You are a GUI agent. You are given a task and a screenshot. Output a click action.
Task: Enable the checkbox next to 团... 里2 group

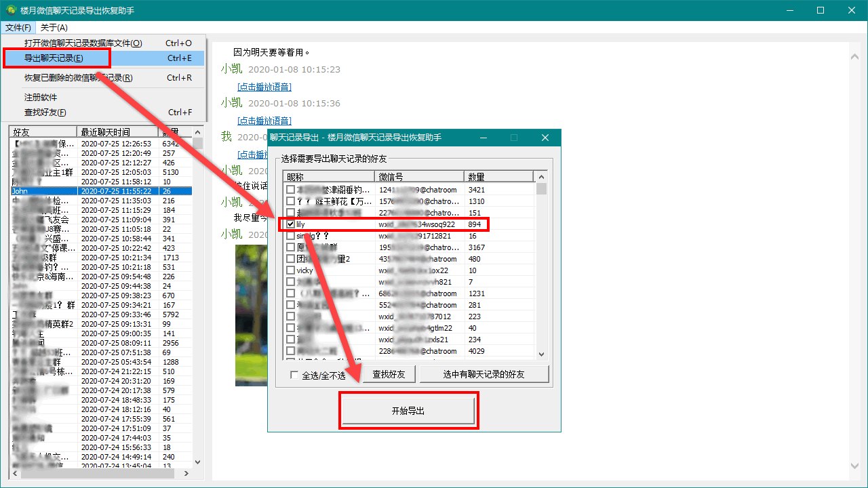pos(290,259)
